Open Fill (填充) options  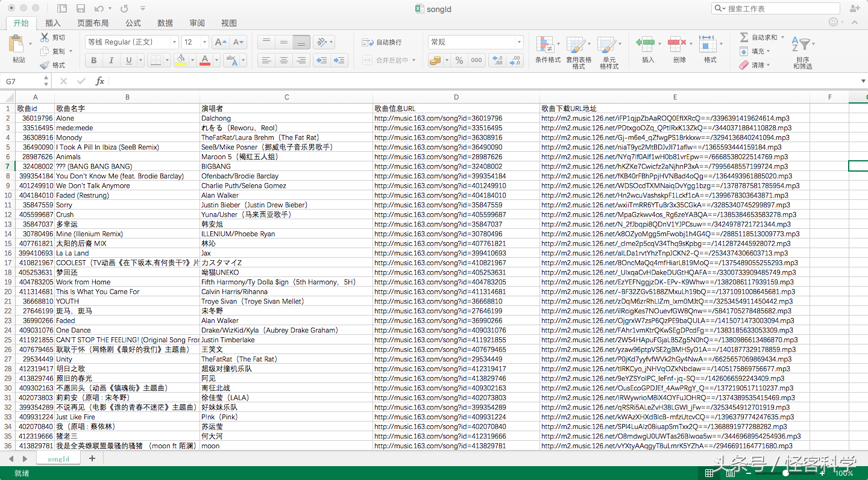click(x=754, y=51)
